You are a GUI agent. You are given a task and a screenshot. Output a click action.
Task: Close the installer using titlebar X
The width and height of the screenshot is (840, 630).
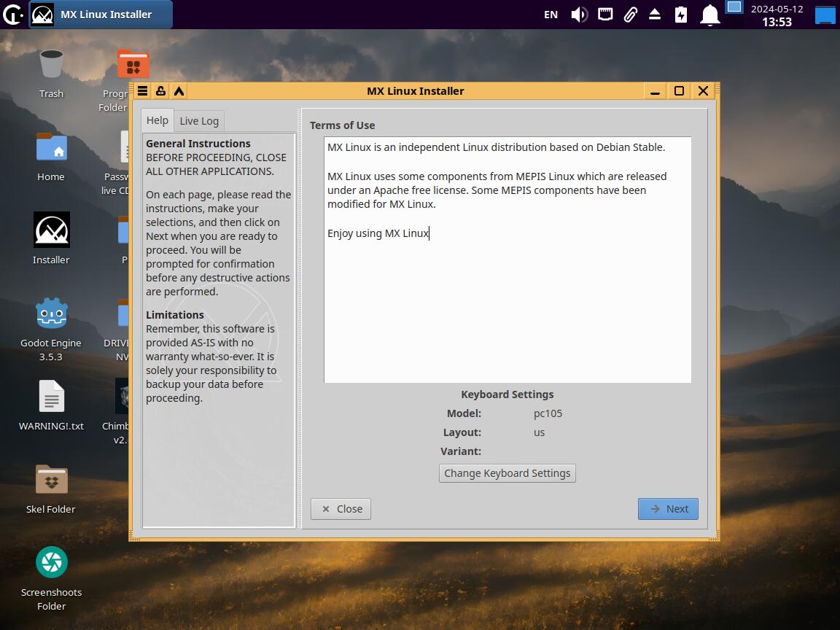coord(703,91)
